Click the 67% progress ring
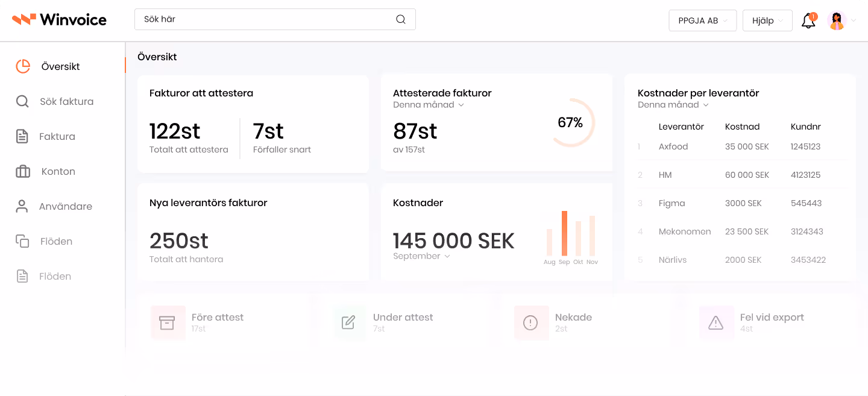This screenshot has height=396, width=868. tap(569, 122)
